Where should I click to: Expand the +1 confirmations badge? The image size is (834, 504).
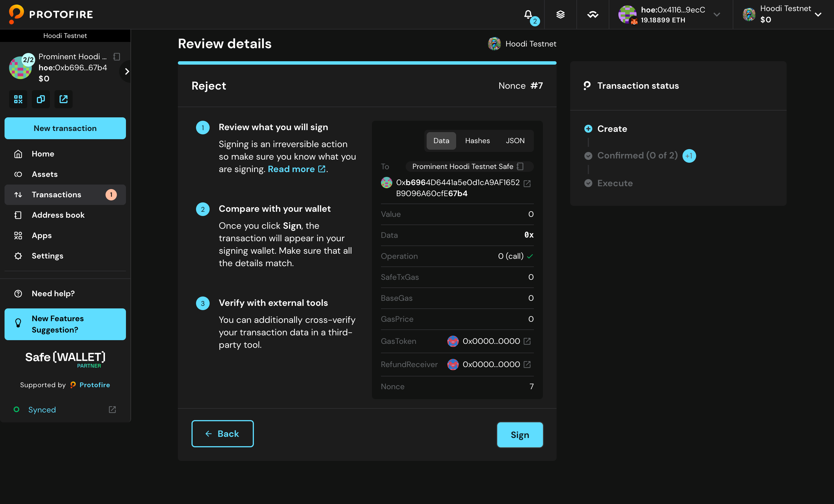click(x=689, y=156)
